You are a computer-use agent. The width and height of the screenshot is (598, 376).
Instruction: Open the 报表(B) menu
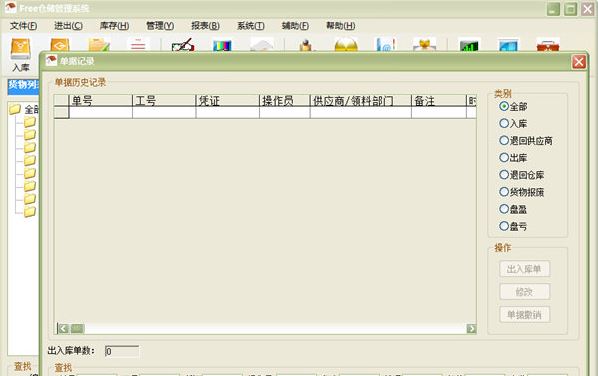coord(206,26)
